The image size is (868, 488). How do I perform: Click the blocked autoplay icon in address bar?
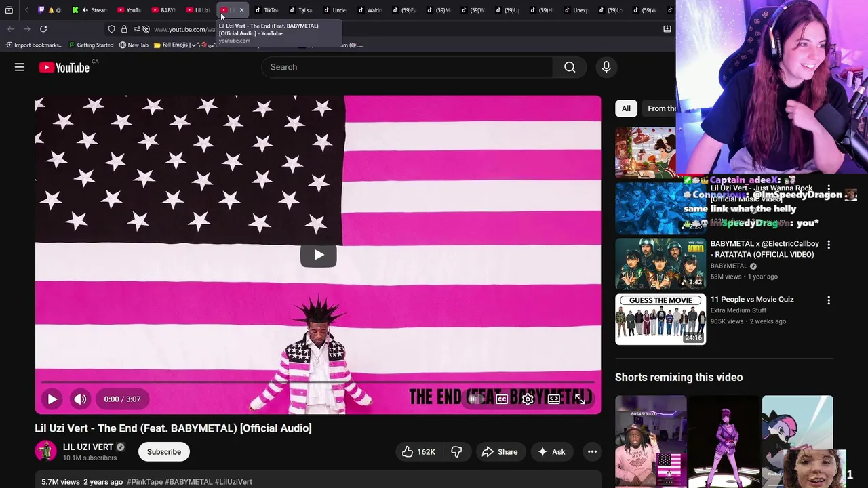tap(146, 29)
